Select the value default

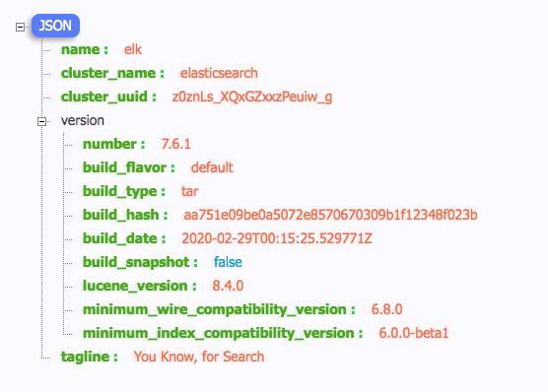[212, 167]
